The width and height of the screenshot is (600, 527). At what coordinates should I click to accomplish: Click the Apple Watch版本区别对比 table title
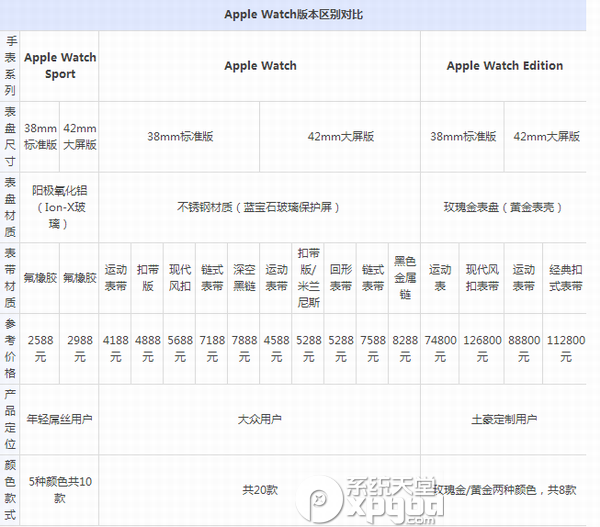pos(299,16)
